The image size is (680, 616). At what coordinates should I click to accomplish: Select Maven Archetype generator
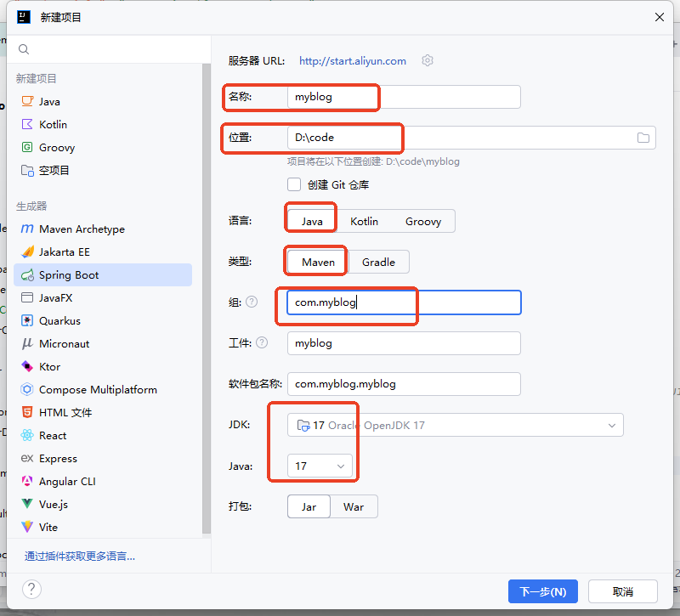point(103,229)
